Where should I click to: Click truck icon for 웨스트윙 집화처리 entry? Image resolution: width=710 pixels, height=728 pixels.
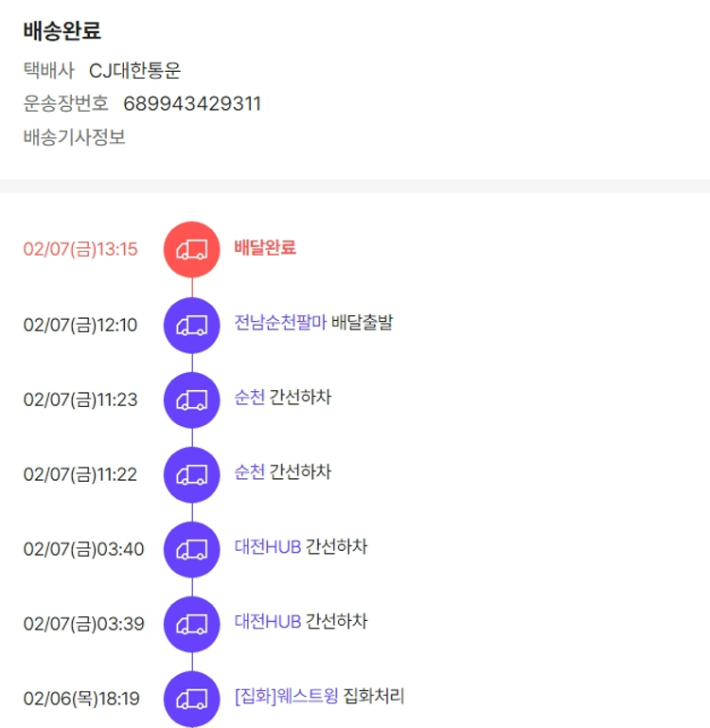point(192,699)
